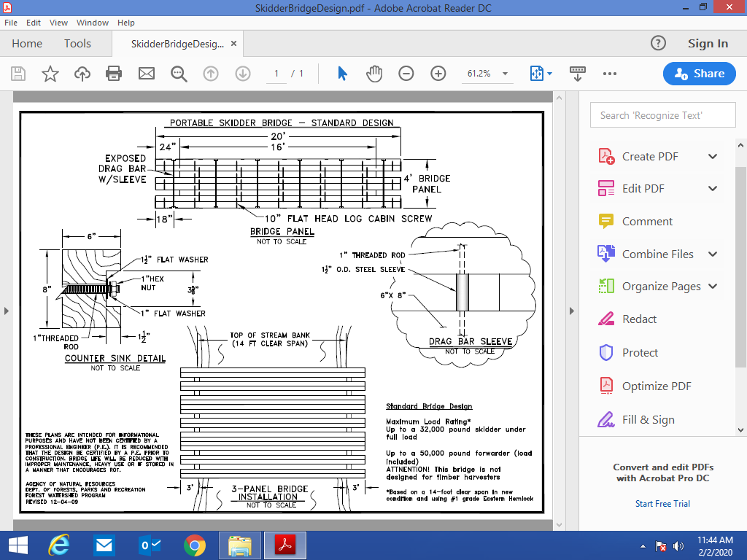
Task: Click the upload to cloud icon
Action: pos(82,74)
